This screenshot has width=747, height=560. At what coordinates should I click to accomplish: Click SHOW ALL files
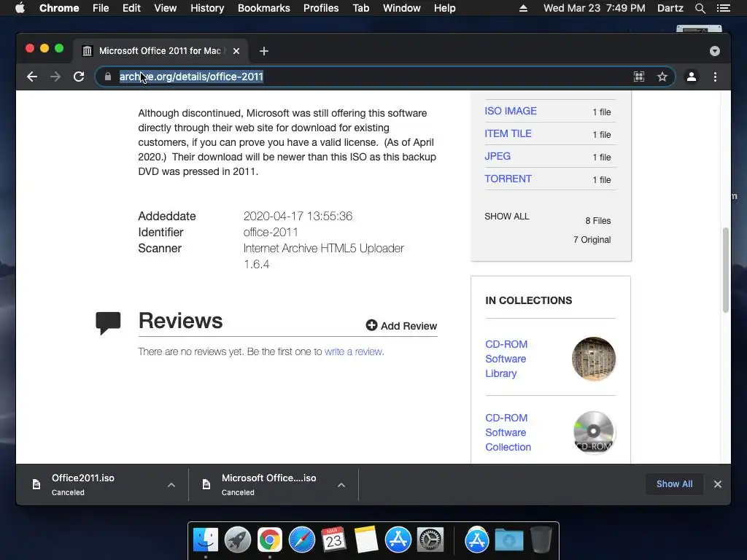click(507, 216)
